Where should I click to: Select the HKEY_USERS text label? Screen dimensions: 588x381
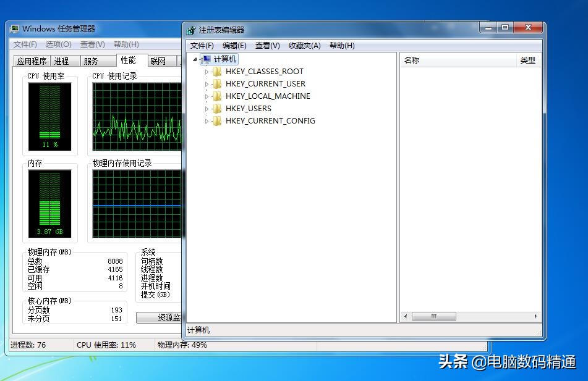[x=249, y=109]
